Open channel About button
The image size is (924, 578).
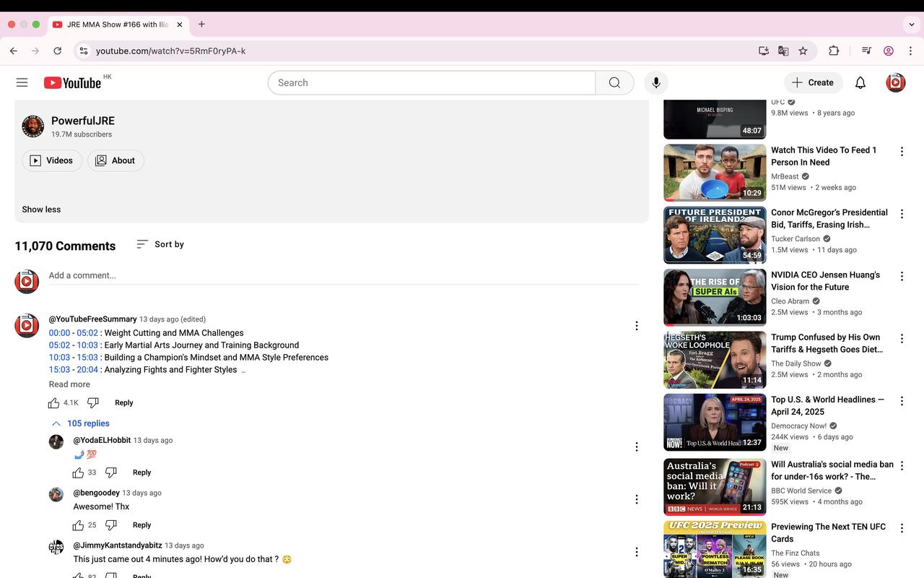coord(115,160)
